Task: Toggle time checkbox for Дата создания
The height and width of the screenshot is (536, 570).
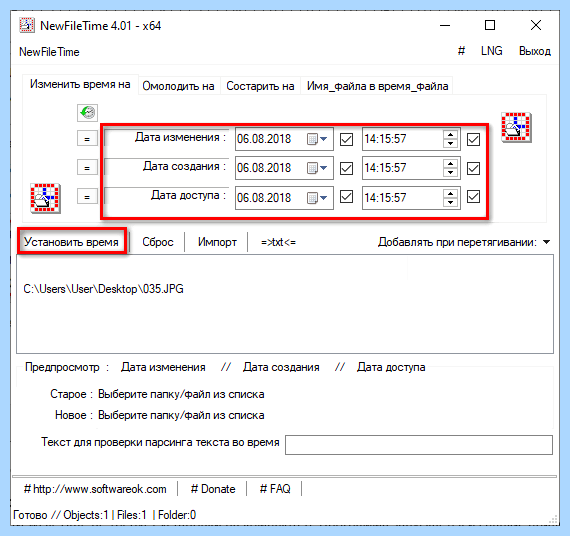Action: pos(473,168)
